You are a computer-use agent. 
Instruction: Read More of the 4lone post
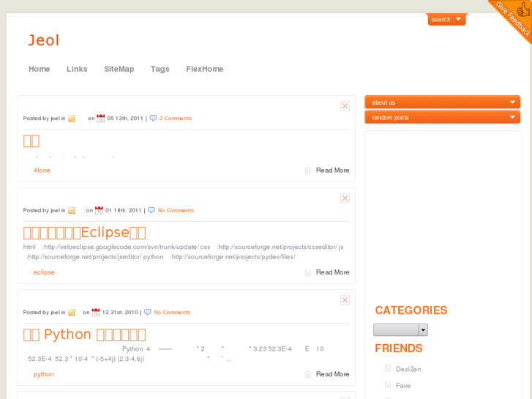[332, 171]
